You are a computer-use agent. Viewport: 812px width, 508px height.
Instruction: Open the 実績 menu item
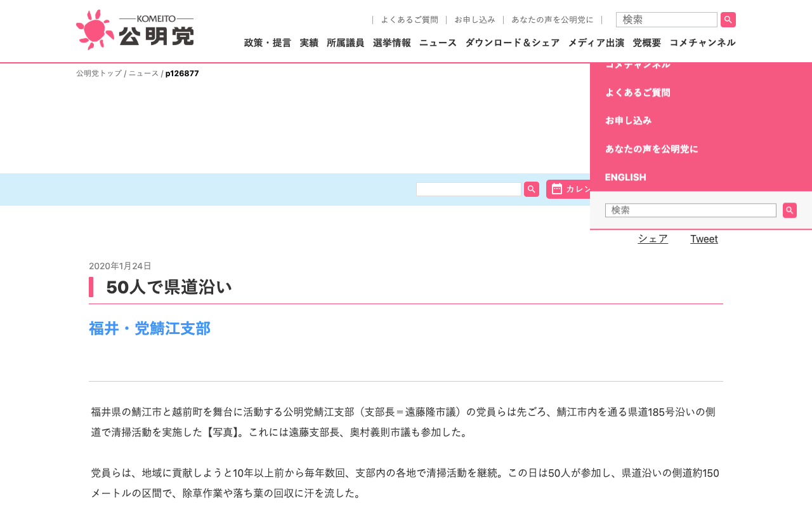[x=309, y=43]
